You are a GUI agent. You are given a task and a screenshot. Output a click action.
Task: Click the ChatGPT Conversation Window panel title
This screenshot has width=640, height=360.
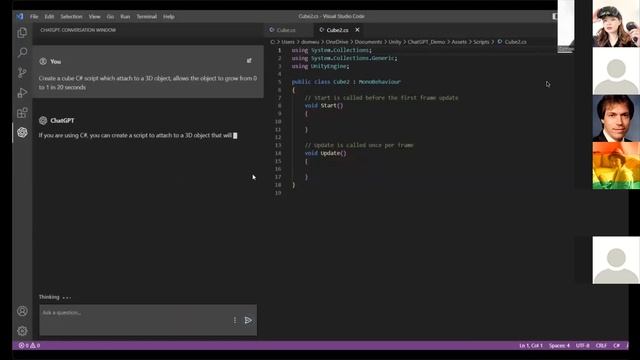(x=78, y=30)
